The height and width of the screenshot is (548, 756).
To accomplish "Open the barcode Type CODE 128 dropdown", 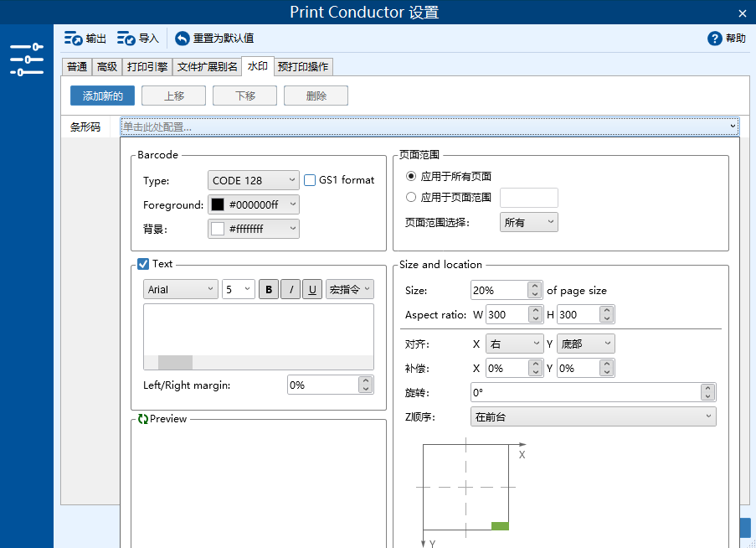I will coord(253,180).
